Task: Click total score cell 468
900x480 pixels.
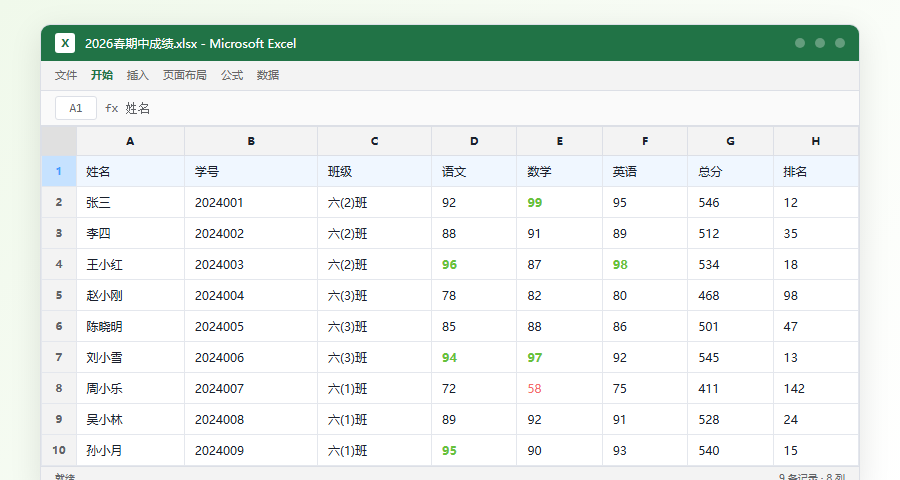Action: point(731,295)
